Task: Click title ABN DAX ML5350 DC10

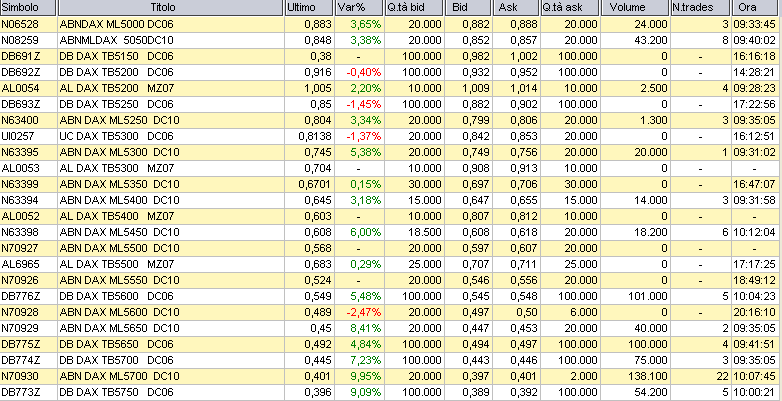Action: coord(119,184)
